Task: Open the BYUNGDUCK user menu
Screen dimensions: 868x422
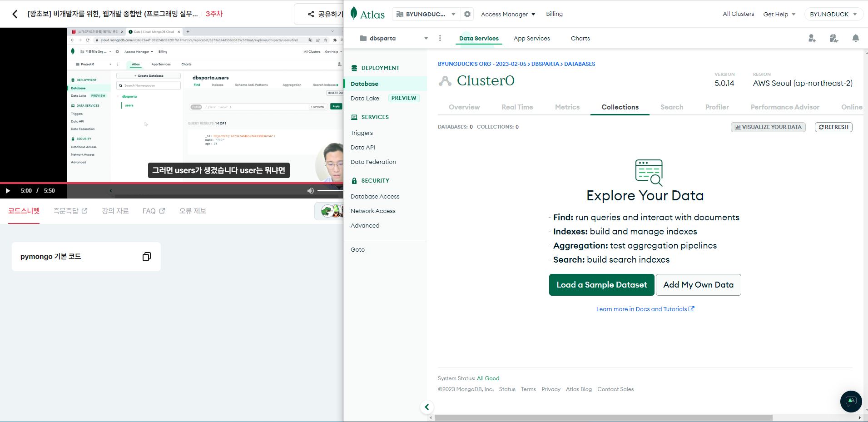Action: click(833, 14)
